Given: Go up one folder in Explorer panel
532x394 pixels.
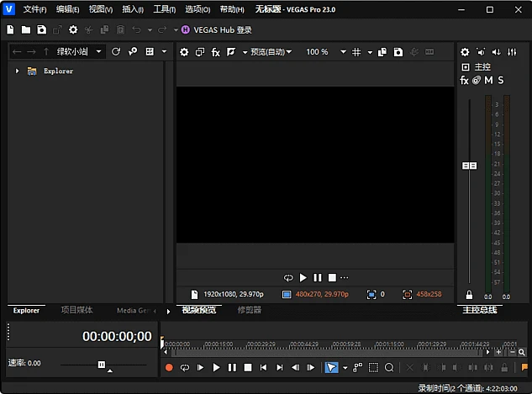Looking at the screenshot, I should tap(46, 51).
